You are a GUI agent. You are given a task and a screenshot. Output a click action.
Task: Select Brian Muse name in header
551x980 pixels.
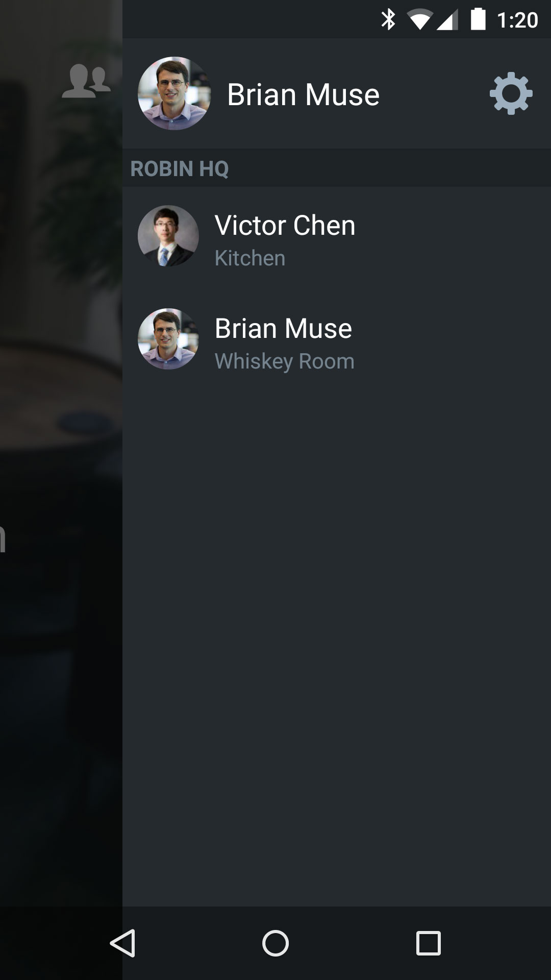[x=303, y=95]
